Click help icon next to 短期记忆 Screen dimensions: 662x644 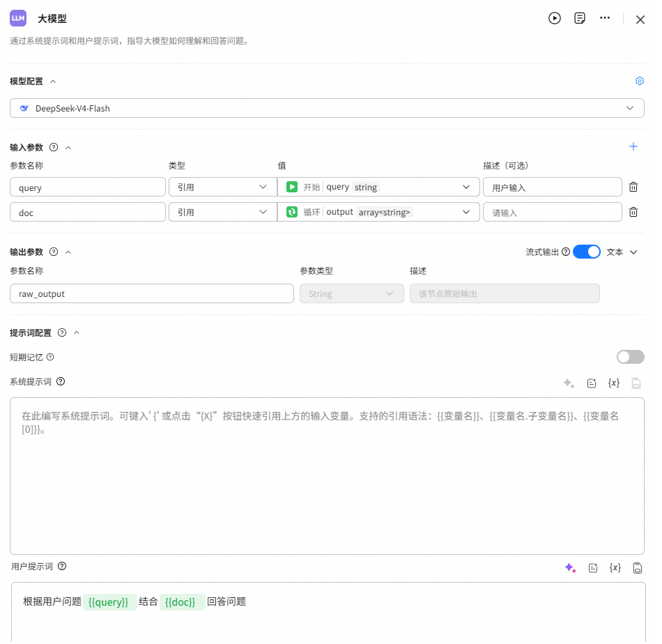click(x=50, y=357)
